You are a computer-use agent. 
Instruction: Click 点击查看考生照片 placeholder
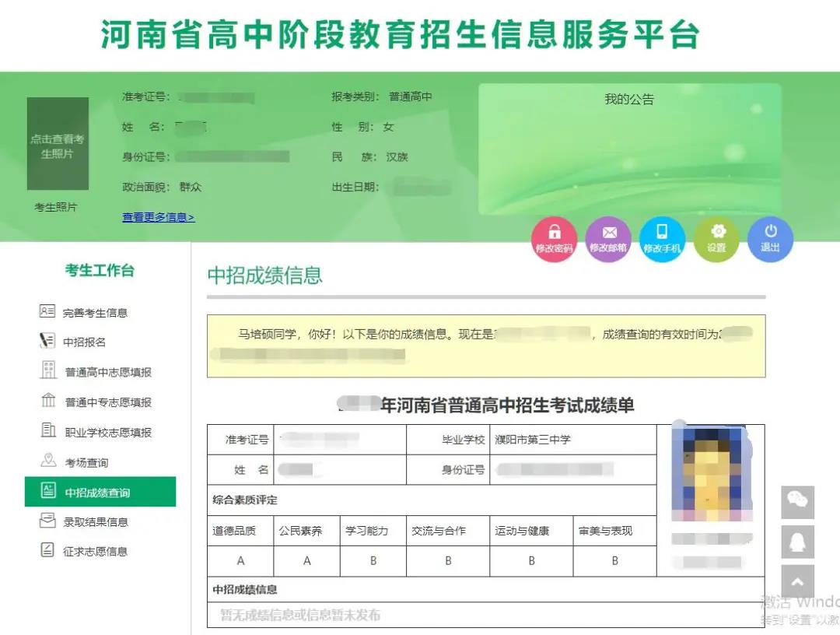click(x=58, y=145)
